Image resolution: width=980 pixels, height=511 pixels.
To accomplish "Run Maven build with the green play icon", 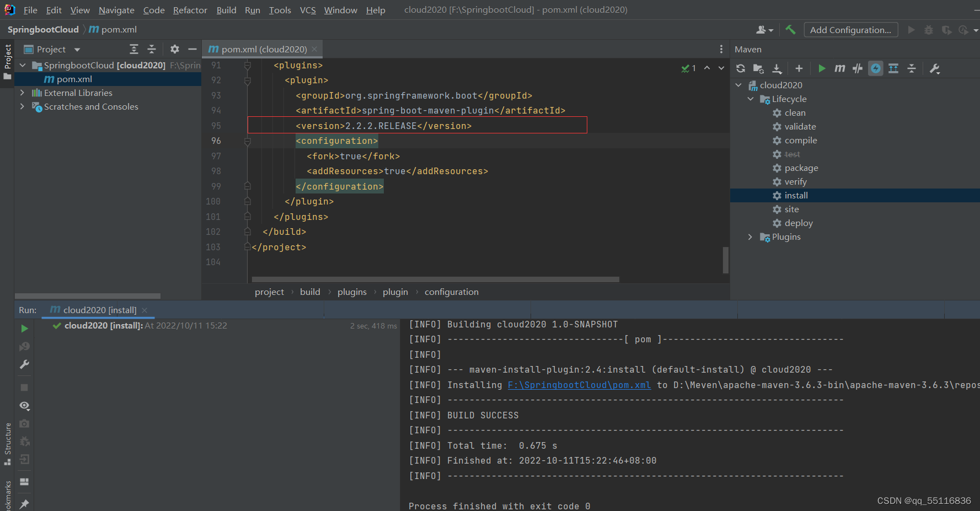I will pyautogui.click(x=822, y=68).
